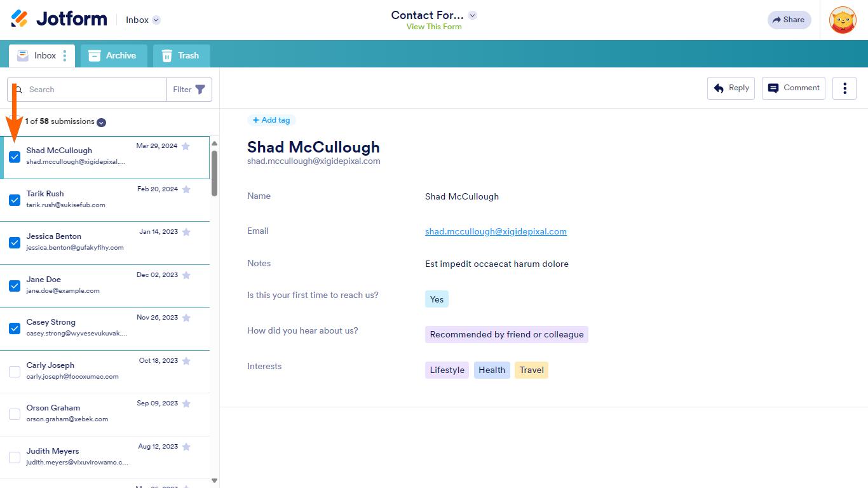Click the search magnifier icon
The width and height of the screenshot is (868, 488).
click(18, 90)
